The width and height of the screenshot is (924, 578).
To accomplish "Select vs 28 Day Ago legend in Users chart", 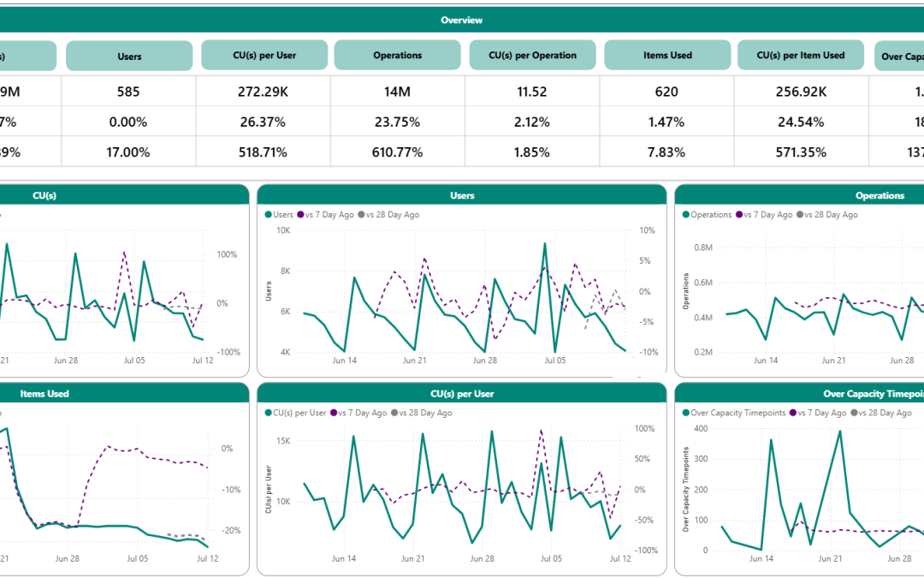I will point(388,215).
